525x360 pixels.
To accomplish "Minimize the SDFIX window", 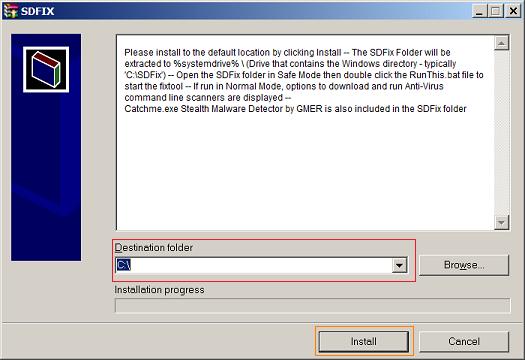I will pyautogui.click(x=479, y=11).
